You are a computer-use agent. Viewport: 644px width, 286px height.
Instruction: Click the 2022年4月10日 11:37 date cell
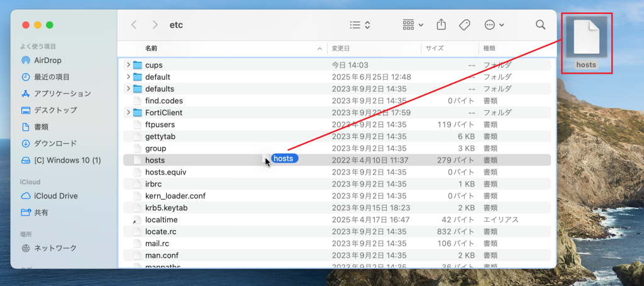[x=370, y=161]
